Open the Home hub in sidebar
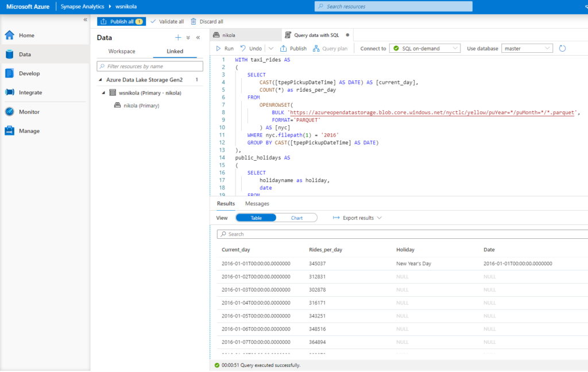This screenshot has width=588, height=372. (26, 35)
